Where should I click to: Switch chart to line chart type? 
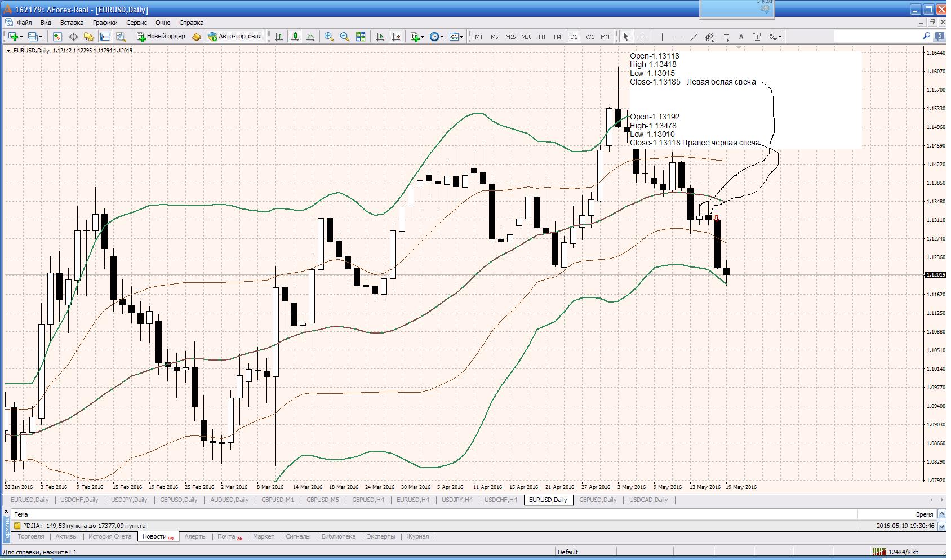pyautogui.click(x=310, y=37)
